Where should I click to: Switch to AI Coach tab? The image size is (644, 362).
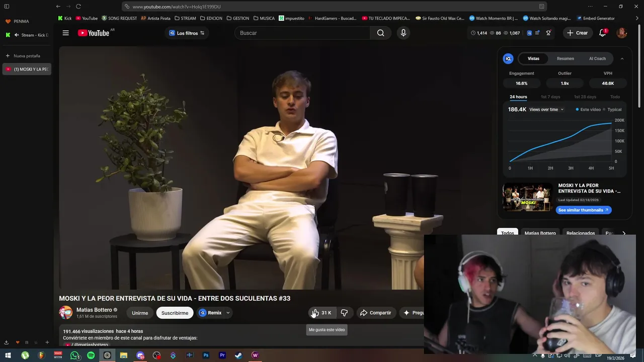pos(597,59)
